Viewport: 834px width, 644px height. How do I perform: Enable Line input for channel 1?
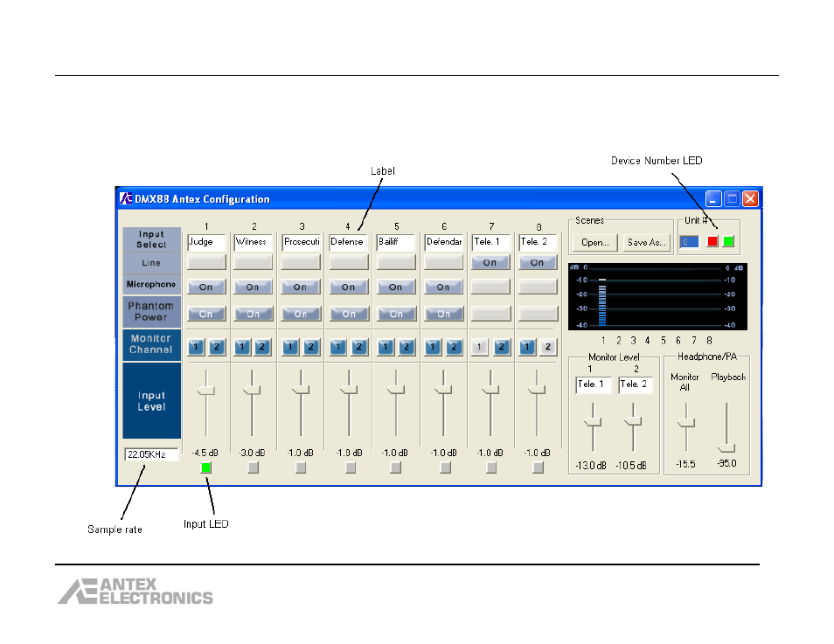coord(206,263)
